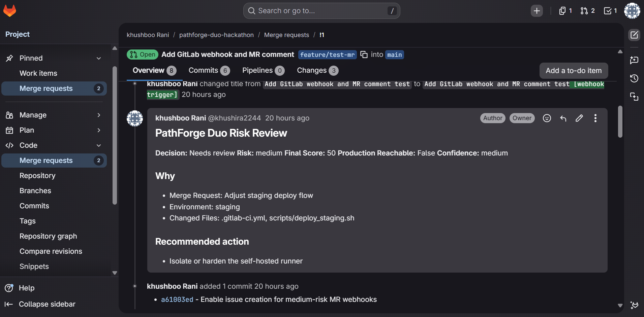Edit the comment with the pencil icon

click(x=579, y=118)
